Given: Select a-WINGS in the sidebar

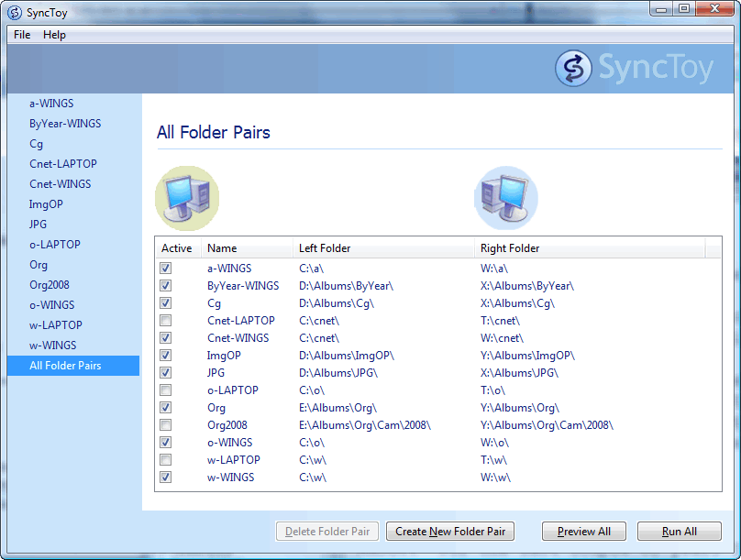Looking at the screenshot, I should point(51,104).
